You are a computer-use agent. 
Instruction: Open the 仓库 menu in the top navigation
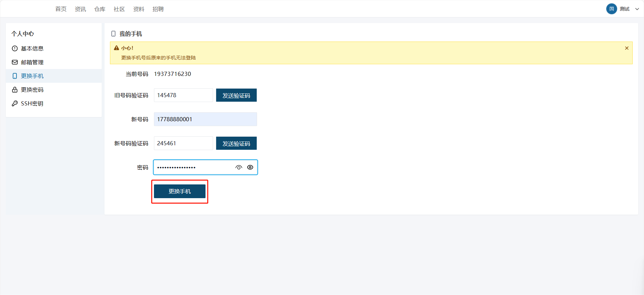100,9
